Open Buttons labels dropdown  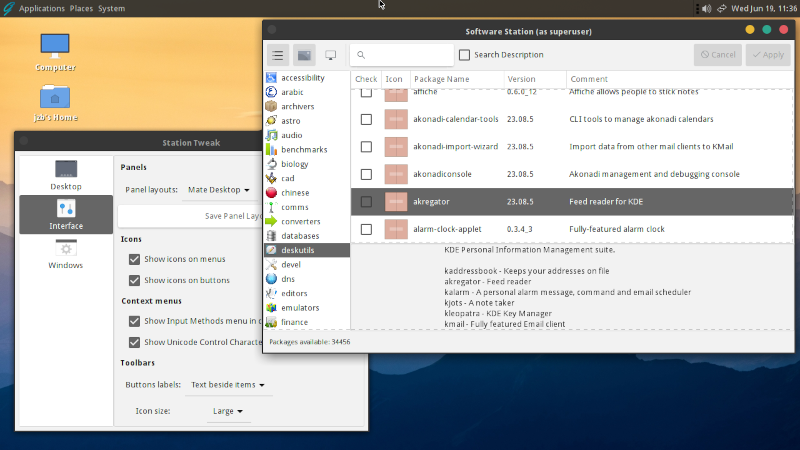click(229, 384)
